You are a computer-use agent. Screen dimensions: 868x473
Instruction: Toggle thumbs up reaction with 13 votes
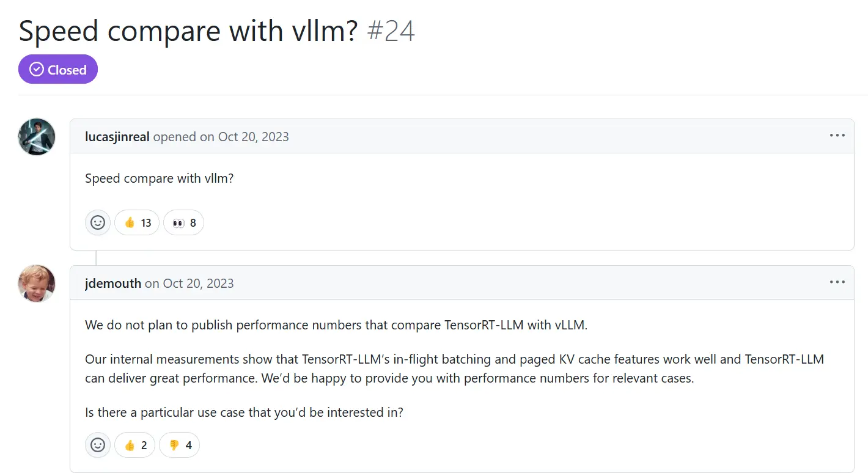click(x=137, y=223)
